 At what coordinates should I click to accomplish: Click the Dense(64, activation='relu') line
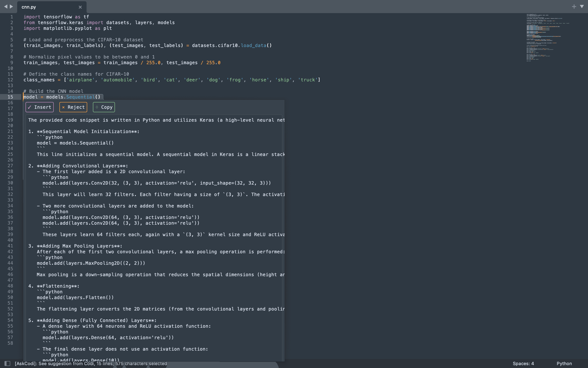point(108,338)
